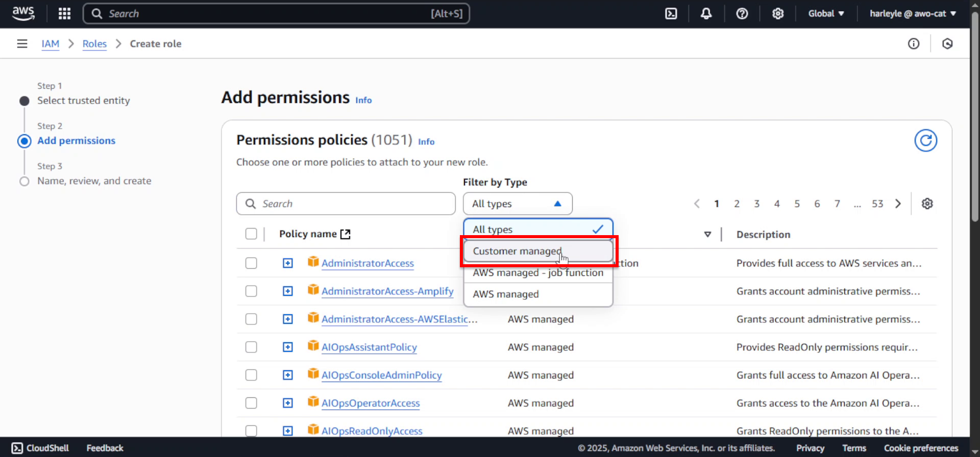Open the AWS home logo
The height and width of the screenshot is (457, 980).
coord(23,13)
